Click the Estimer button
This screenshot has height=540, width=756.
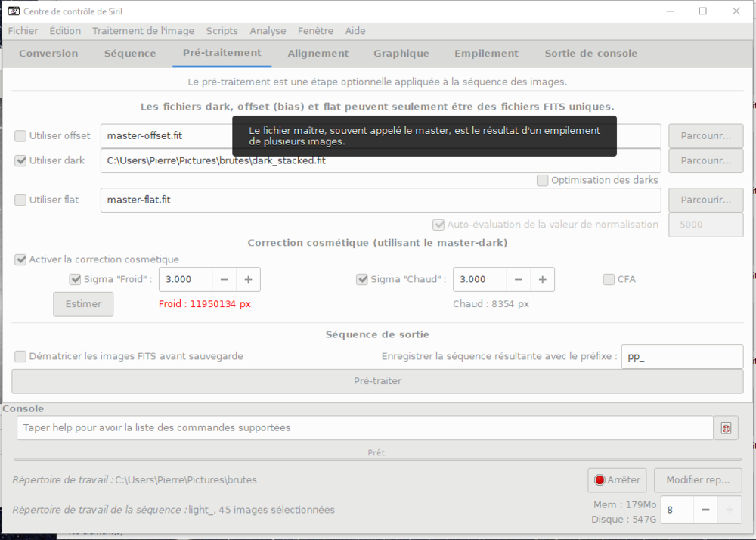83,304
